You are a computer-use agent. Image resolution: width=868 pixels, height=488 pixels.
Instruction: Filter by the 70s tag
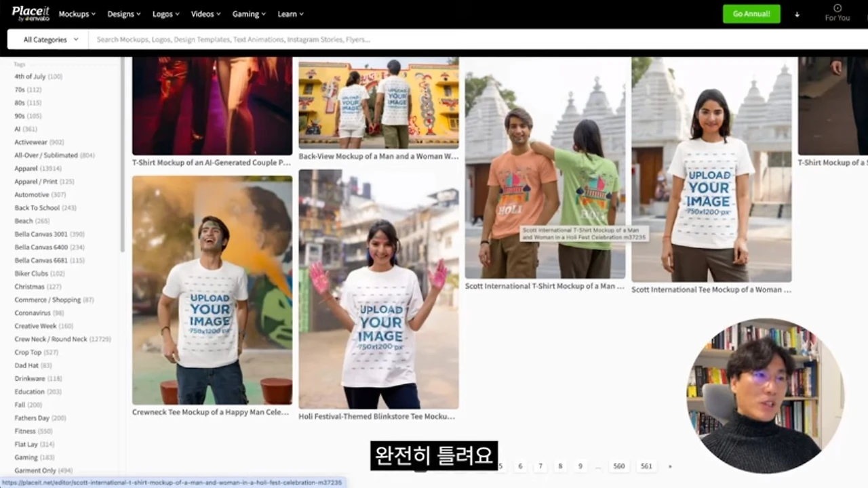coord(28,89)
